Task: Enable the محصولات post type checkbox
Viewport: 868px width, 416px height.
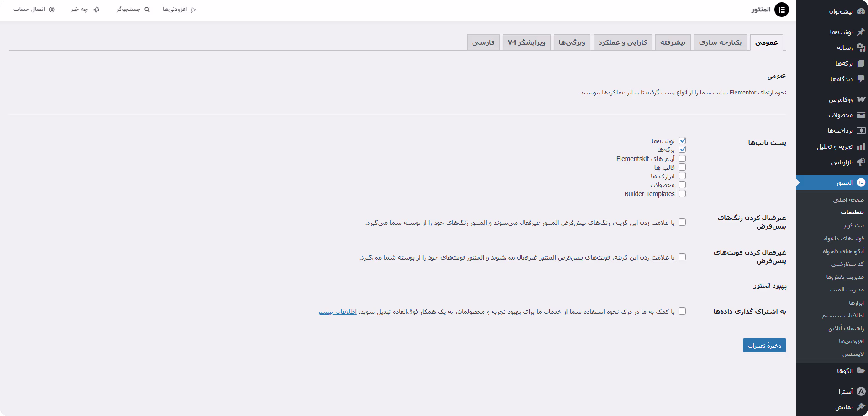Action: pos(682,185)
